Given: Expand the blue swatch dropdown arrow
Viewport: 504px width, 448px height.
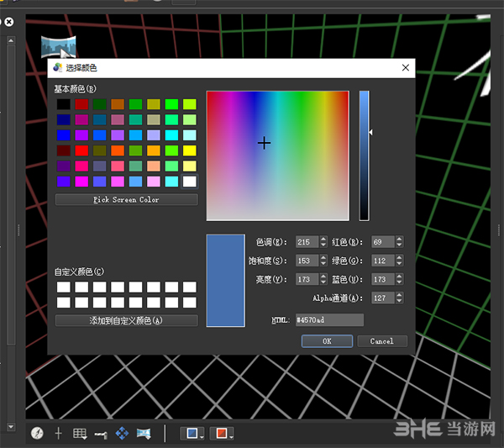Looking at the screenshot, I should tap(202, 436).
